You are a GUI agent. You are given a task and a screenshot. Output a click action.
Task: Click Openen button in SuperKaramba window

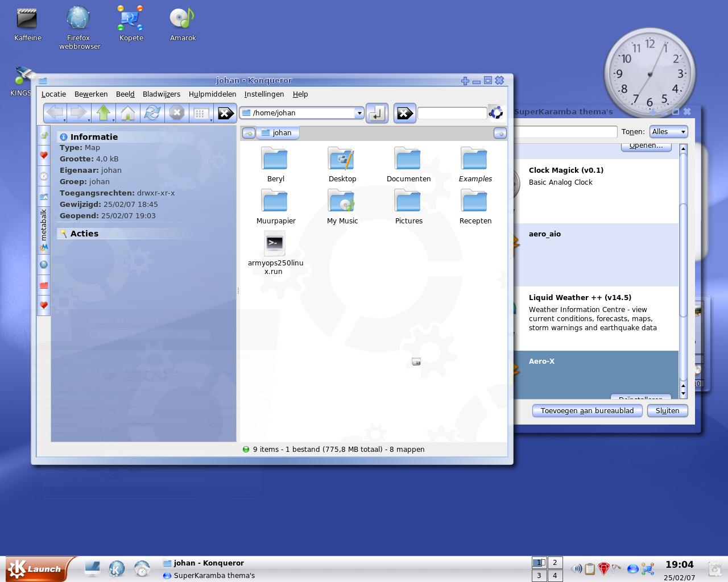coord(646,146)
